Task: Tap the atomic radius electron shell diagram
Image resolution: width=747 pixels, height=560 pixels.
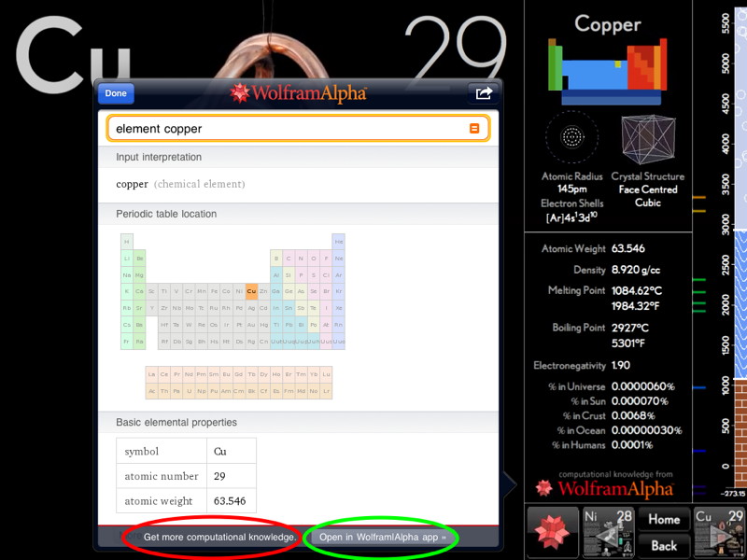Action: click(572, 138)
